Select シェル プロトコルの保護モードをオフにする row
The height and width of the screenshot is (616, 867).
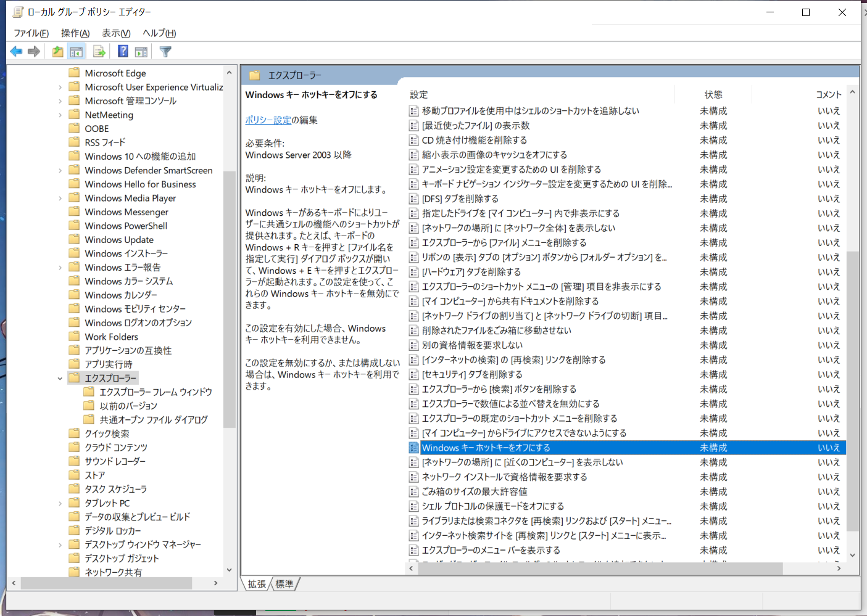(626, 506)
